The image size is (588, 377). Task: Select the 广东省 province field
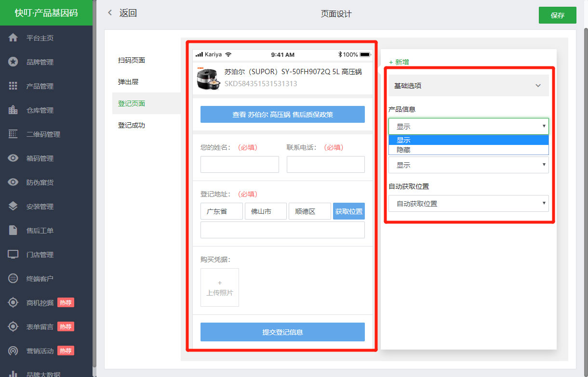(222, 211)
